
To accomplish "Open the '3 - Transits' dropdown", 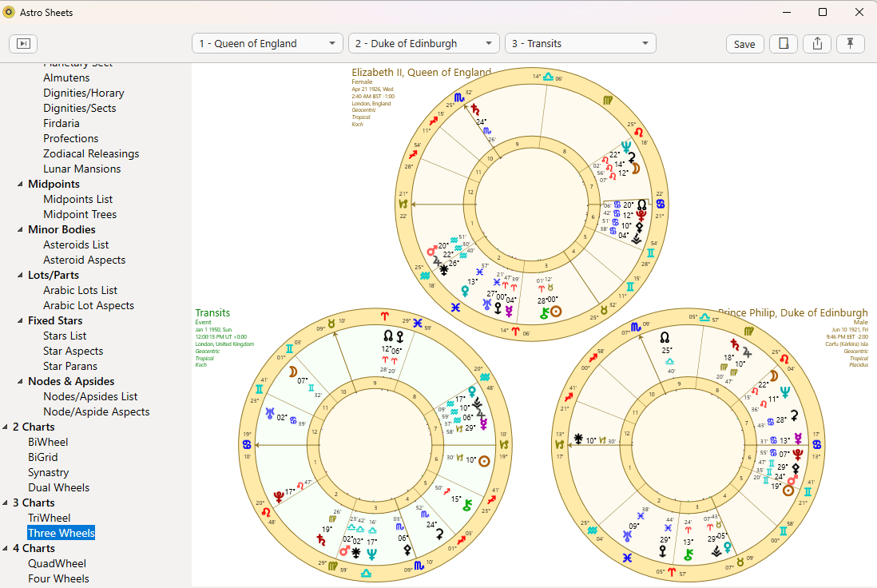I will (x=581, y=44).
